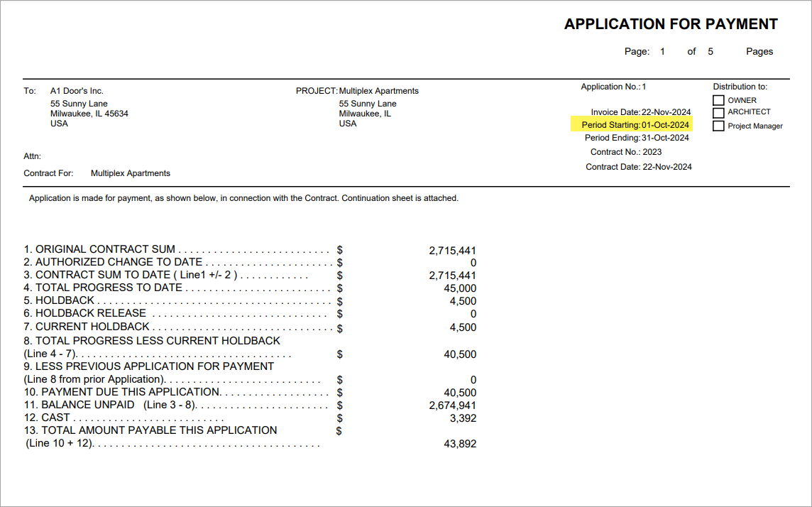Click TOTAL AMOUNT PAYABLE THIS APPLICATION label

point(150,430)
